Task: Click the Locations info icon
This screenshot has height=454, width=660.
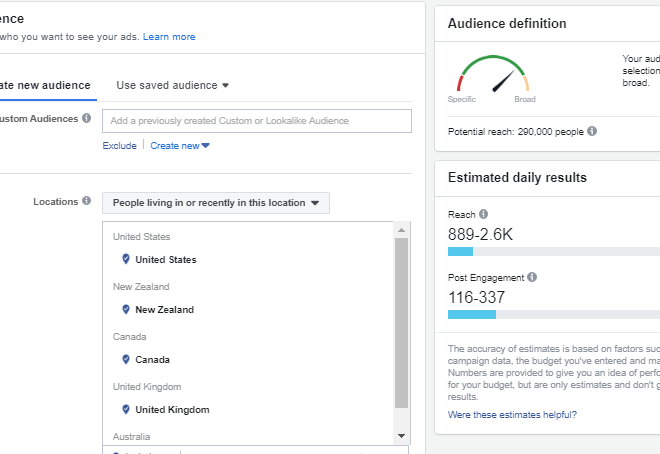Action: [87, 201]
